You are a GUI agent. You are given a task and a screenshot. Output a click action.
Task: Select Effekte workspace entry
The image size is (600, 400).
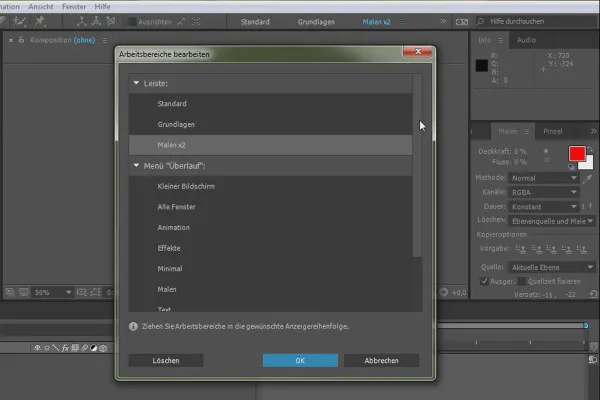pos(271,248)
